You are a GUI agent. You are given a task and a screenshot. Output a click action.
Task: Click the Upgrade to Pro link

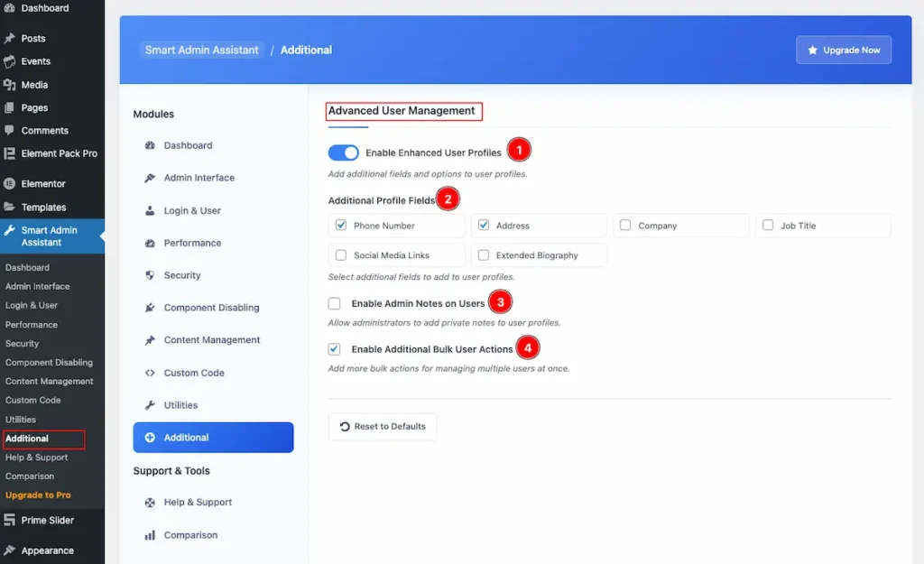[x=38, y=495]
